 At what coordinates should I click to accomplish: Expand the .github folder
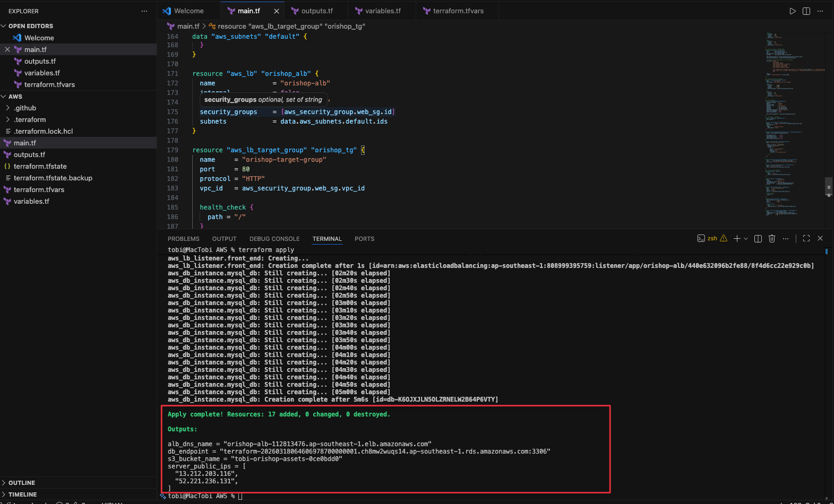click(x=25, y=108)
